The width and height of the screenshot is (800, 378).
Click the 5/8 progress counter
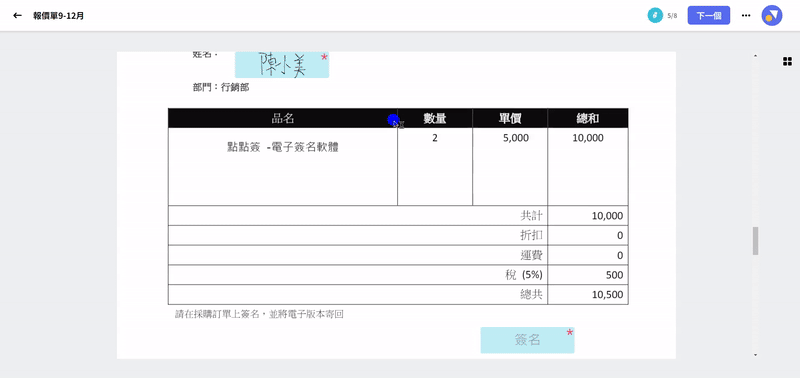(672, 16)
